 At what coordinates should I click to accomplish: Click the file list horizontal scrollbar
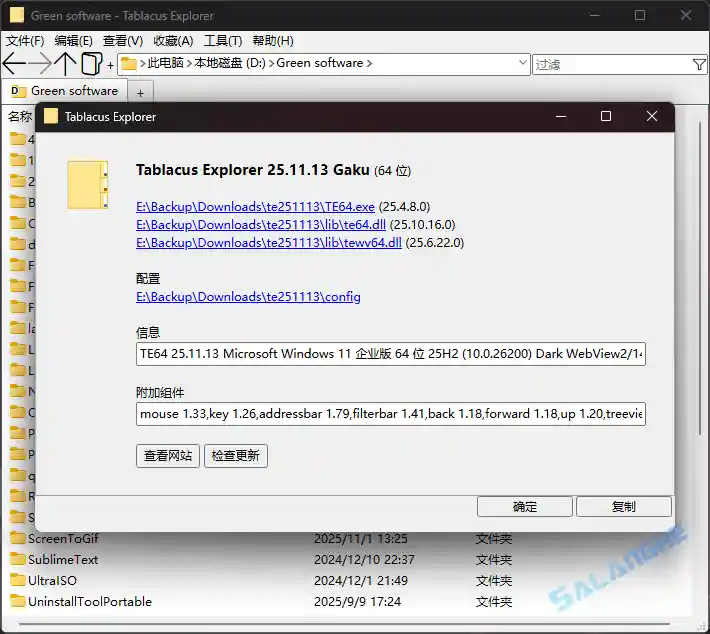(344, 623)
